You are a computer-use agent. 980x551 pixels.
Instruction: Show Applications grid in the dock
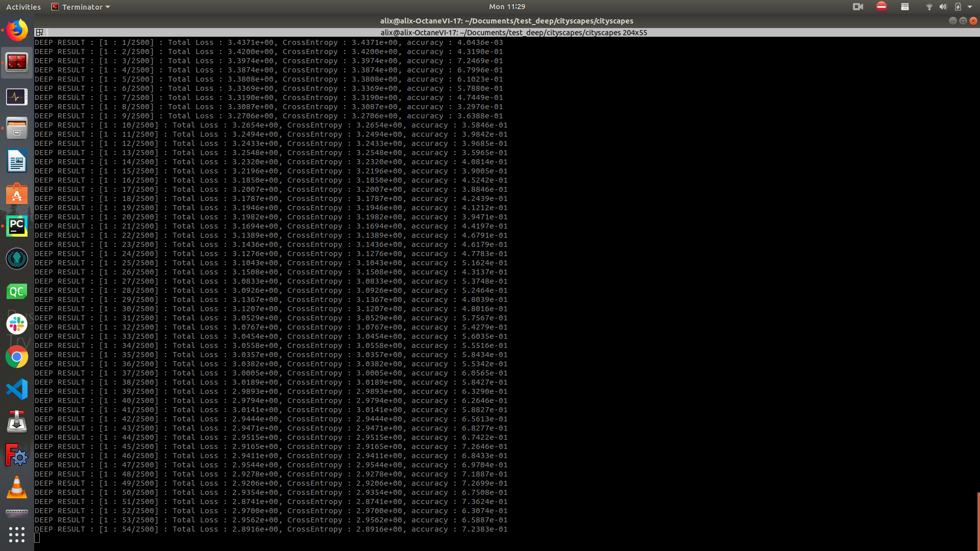coord(17,534)
